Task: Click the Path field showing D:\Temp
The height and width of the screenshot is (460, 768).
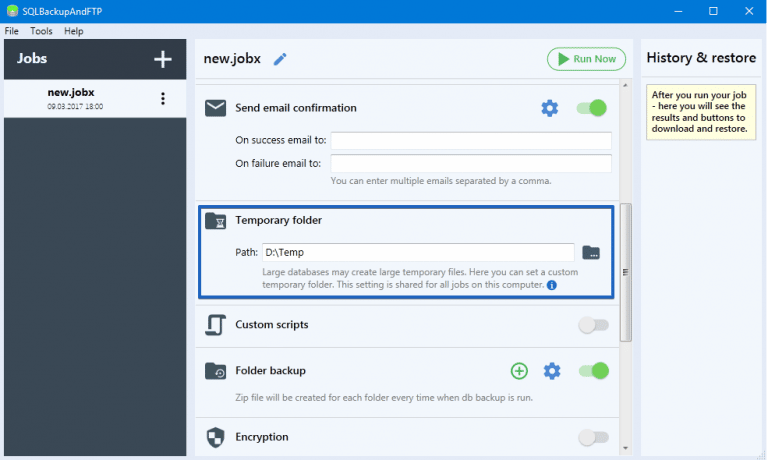Action: [x=418, y=252]
